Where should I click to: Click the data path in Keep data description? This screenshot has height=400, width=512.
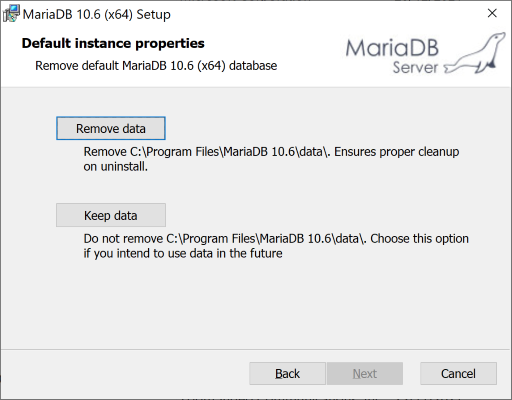point(266,239)
